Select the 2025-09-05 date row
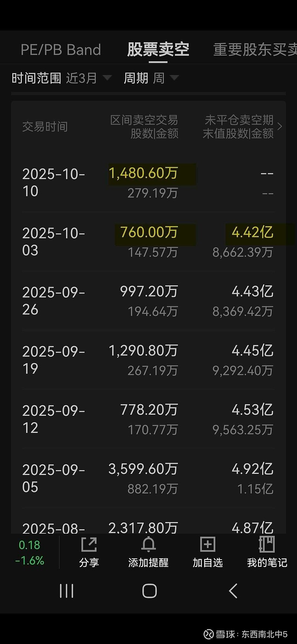 pyautogui.click(x=53, y=478)
